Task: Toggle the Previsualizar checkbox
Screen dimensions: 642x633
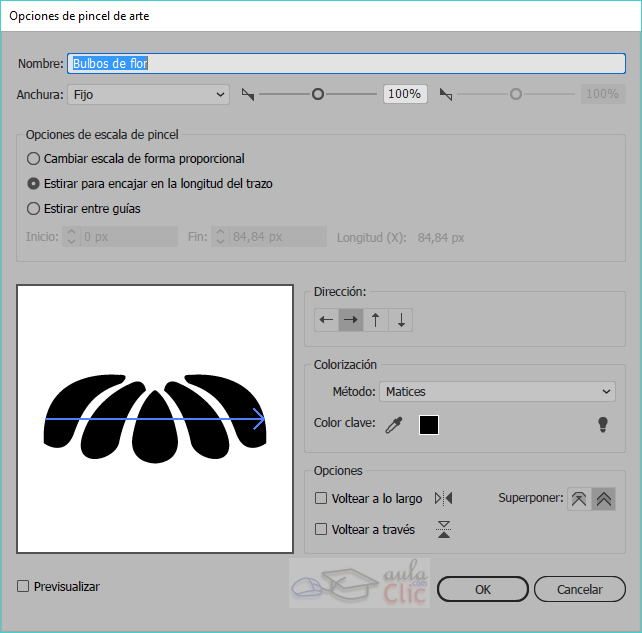Action: click(24, 587)
